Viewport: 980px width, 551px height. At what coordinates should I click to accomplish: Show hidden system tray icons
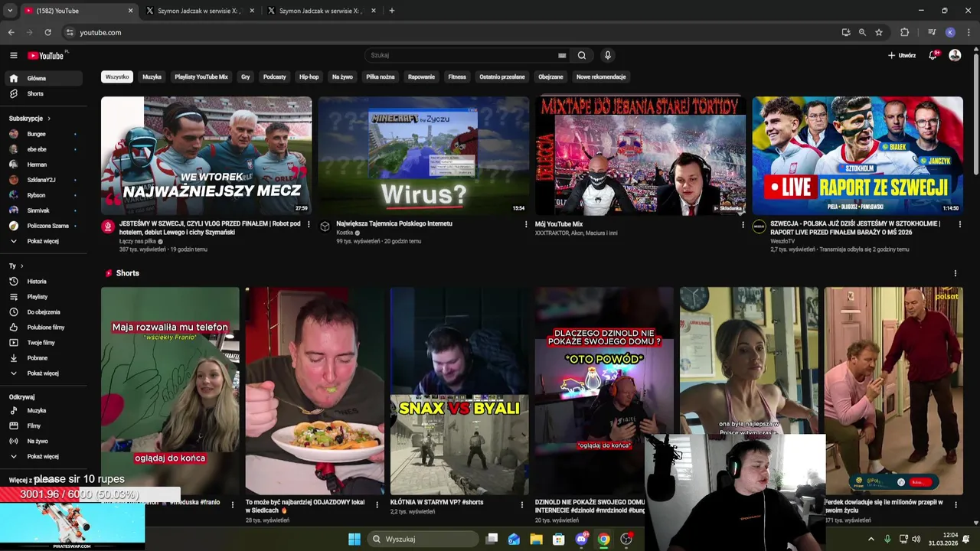(871, 539)
